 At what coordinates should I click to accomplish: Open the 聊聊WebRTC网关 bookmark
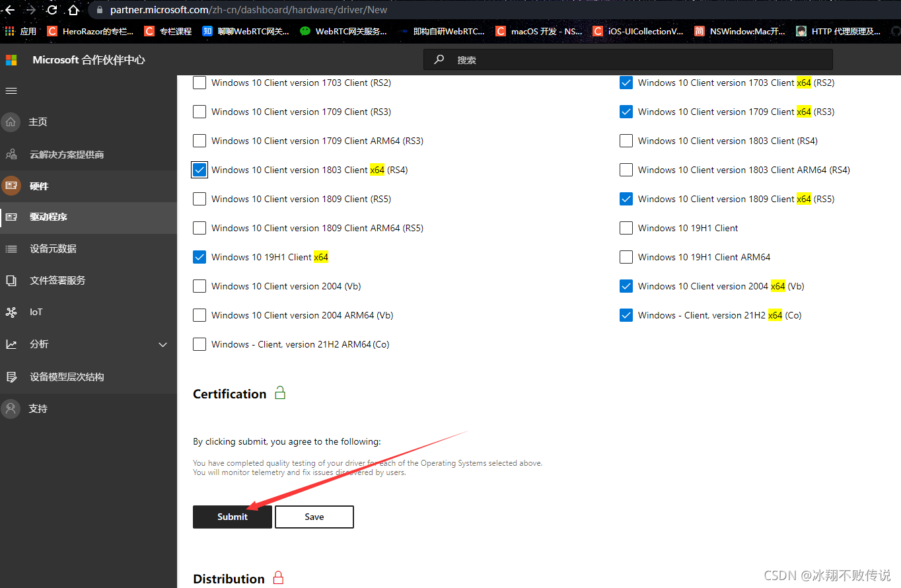click(x=246, y=31)
